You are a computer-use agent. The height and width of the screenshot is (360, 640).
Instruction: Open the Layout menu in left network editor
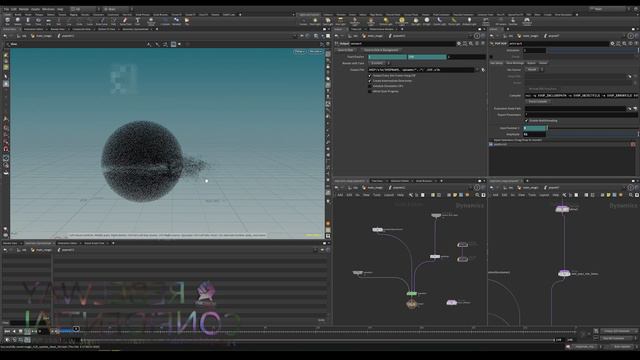pyautogui.click(x=389, y=195)
